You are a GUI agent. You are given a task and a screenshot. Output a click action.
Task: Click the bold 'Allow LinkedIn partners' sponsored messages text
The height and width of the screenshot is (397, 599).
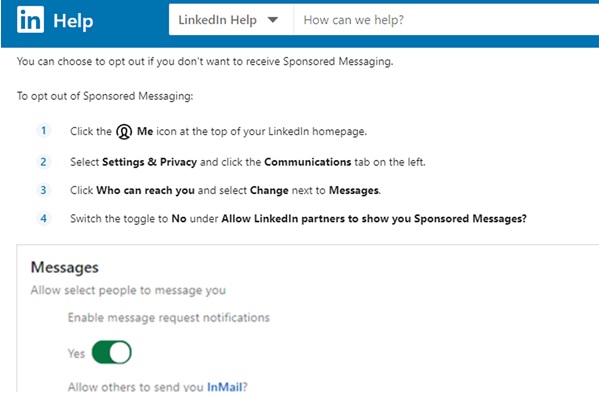[x=374, y=219]
